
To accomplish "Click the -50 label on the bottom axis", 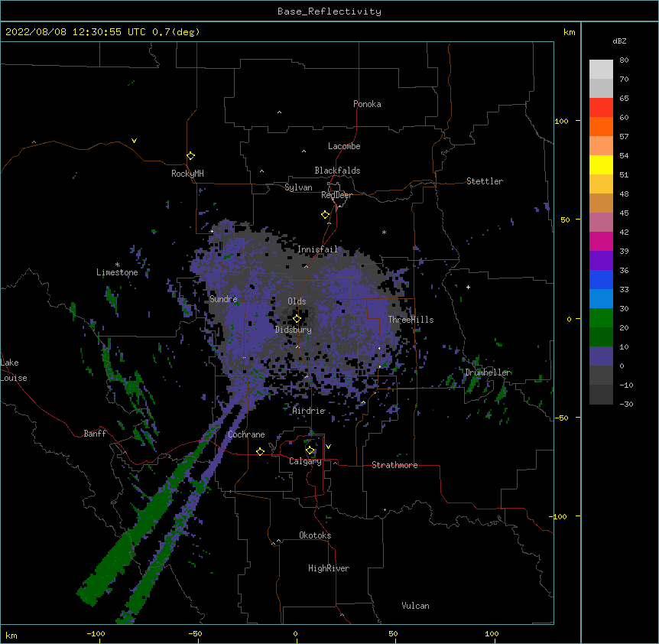I will point(195,633).
